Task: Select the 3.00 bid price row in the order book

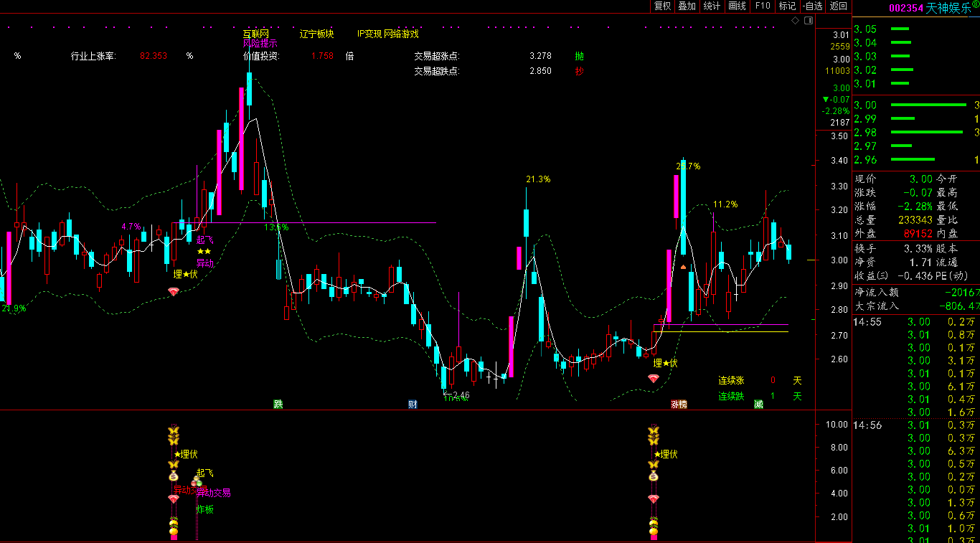Action: (911, 105)
